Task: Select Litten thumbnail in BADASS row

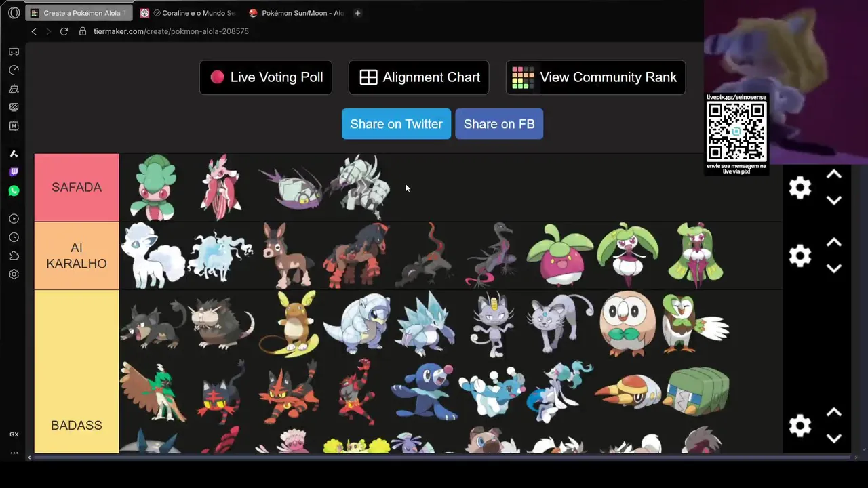Action: 222,392
